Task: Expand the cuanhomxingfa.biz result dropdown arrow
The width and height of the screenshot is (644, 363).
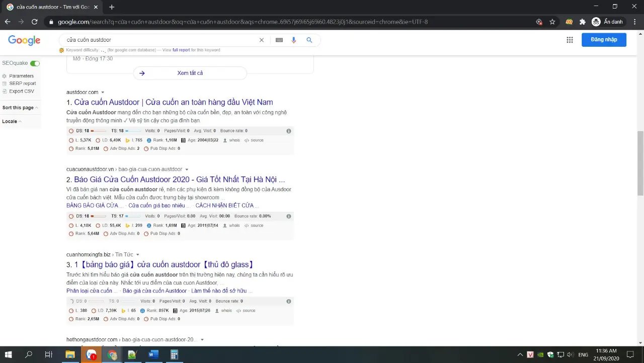Action: [137, 255]
